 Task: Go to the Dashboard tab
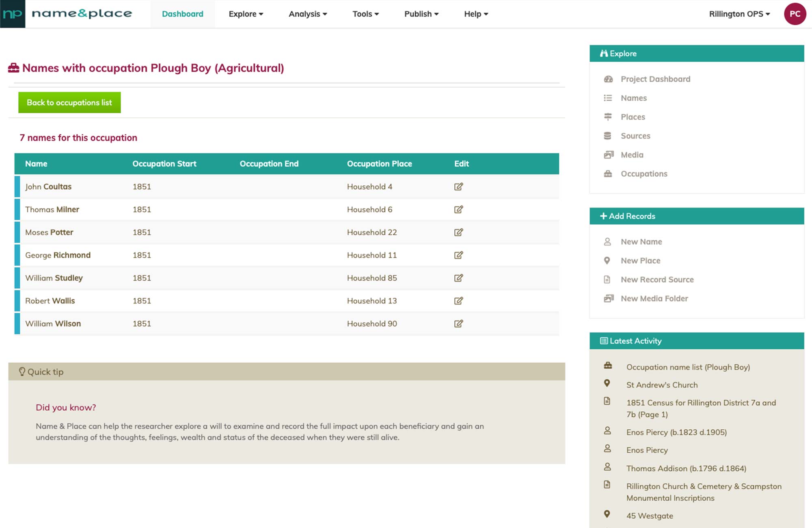click(183, 14)
